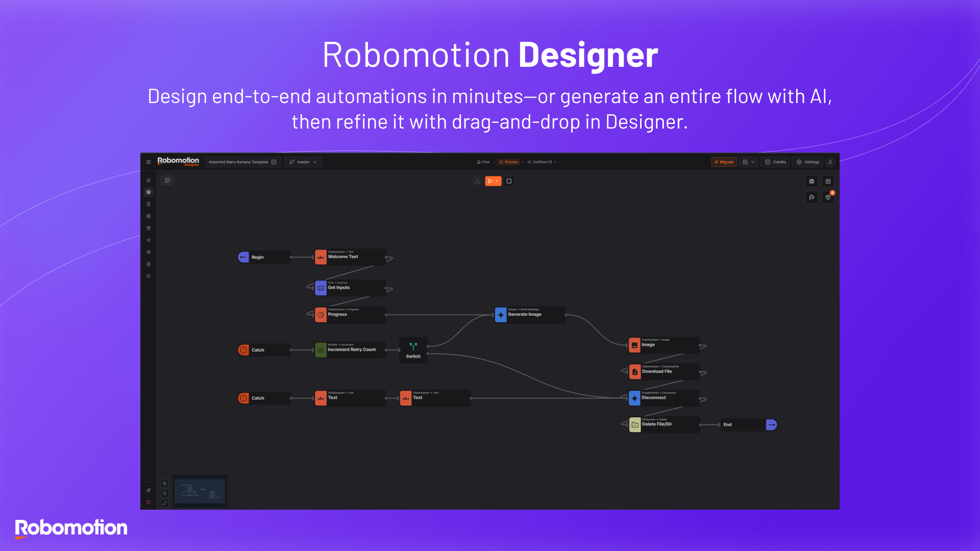Select the Flows layers icon in the sidebar

[x=148, y=192]
